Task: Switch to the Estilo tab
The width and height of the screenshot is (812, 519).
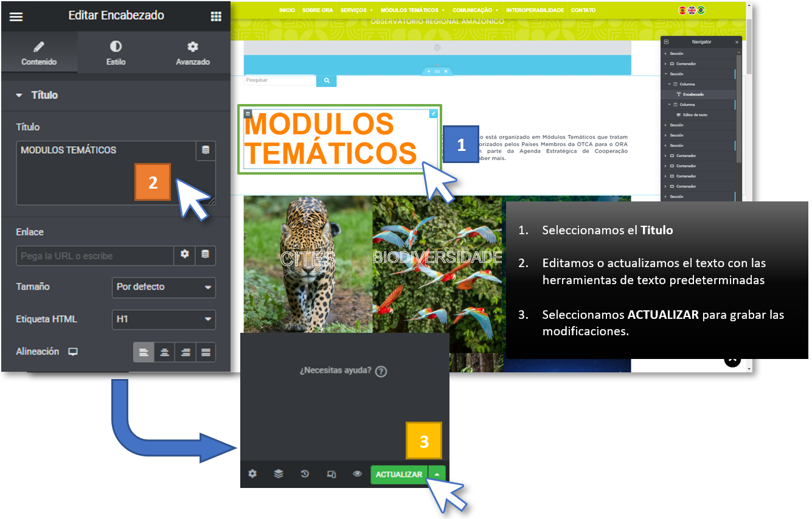Action: (x=116, y=54)
